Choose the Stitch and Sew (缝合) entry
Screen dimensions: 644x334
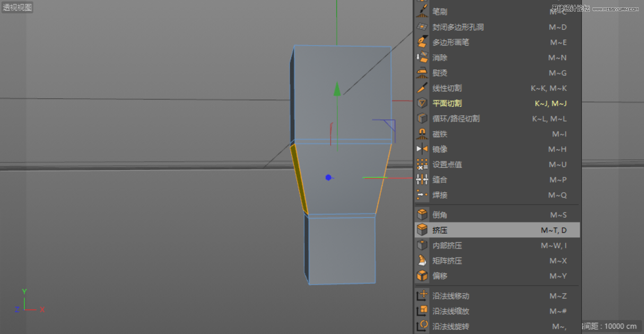point(440,179)
